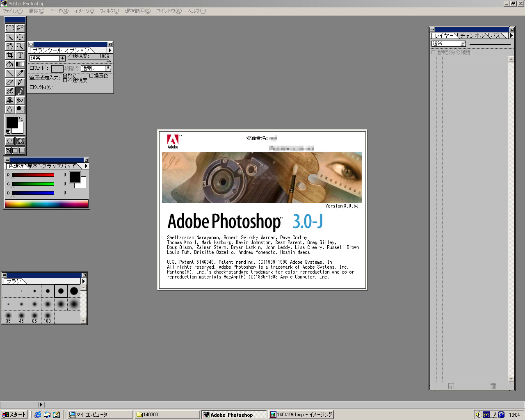Select the Gradient tool
525x420 pixels.
tap(20, 64)
